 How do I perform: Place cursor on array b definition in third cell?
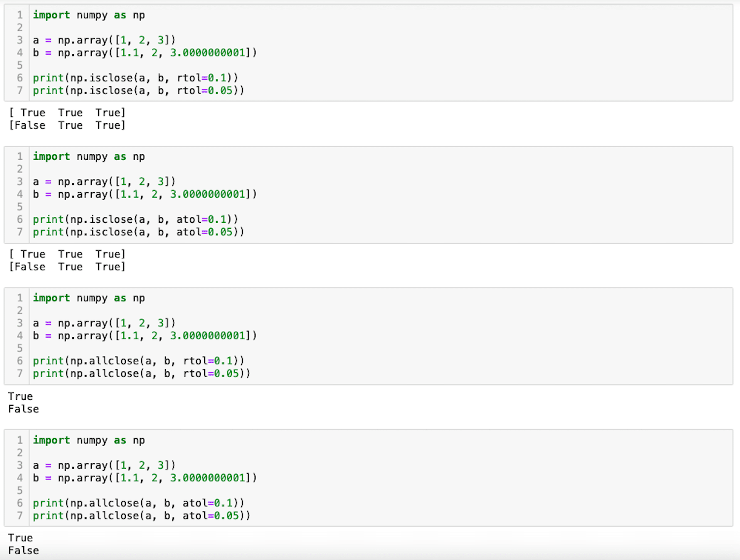click(145, 336)
